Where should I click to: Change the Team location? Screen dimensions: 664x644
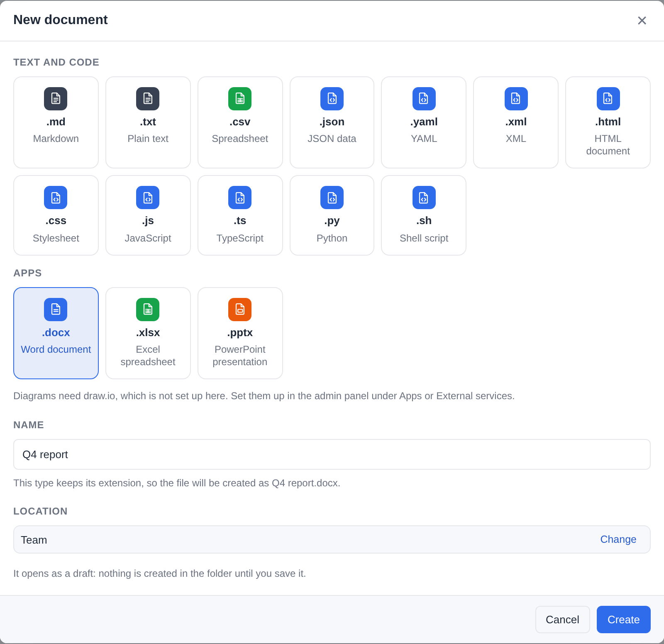[618, 539]
